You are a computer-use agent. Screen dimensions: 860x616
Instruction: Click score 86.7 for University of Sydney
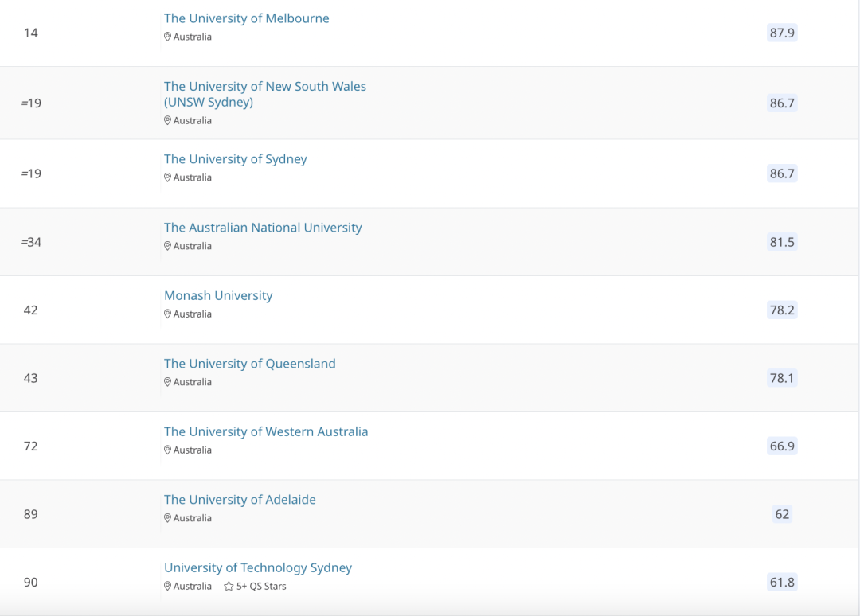(x=782, y=173)
